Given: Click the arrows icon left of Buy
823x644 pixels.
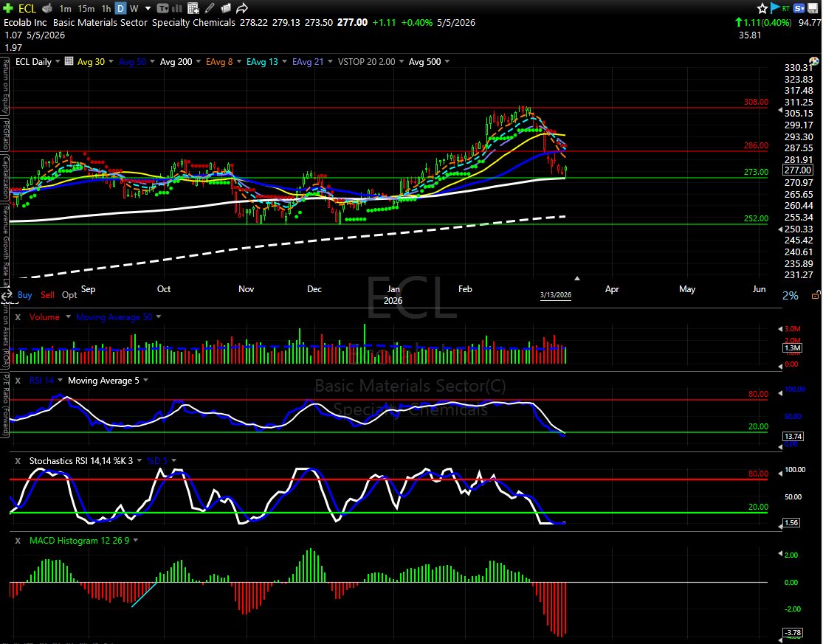Looking at the screenshot, I should coord(7,296).
